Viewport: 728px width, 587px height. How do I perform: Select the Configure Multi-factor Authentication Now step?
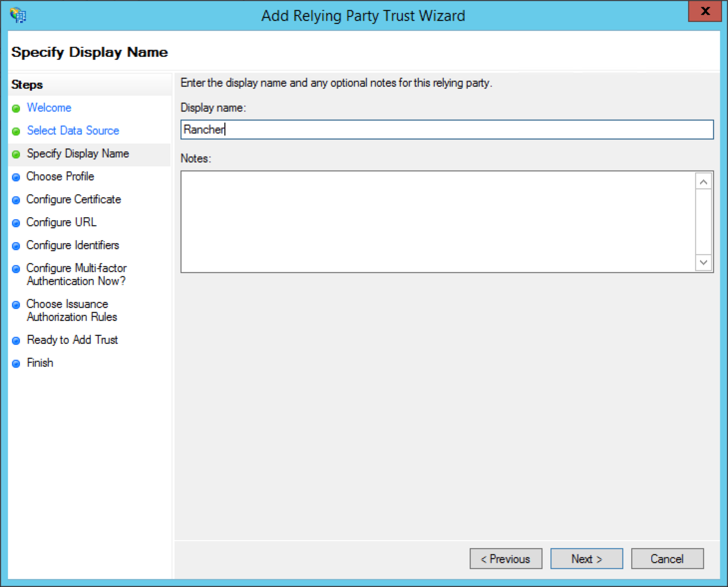click(x=76, y=274)
